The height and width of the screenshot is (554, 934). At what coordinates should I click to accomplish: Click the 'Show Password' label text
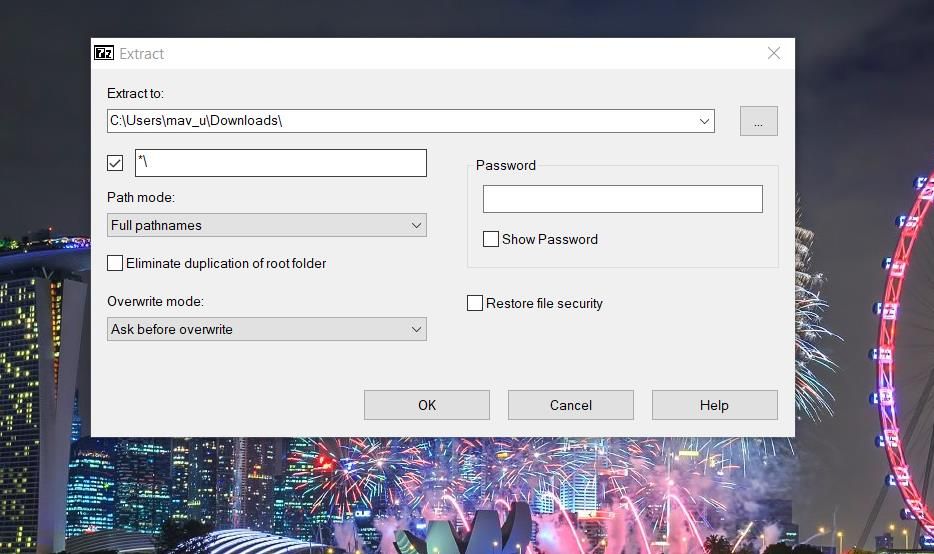click(550, 239)
